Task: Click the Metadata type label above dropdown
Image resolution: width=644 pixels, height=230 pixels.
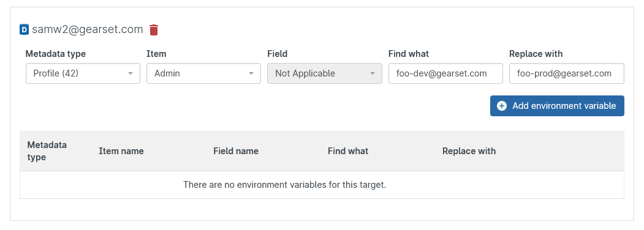Action: pos(55,54)
